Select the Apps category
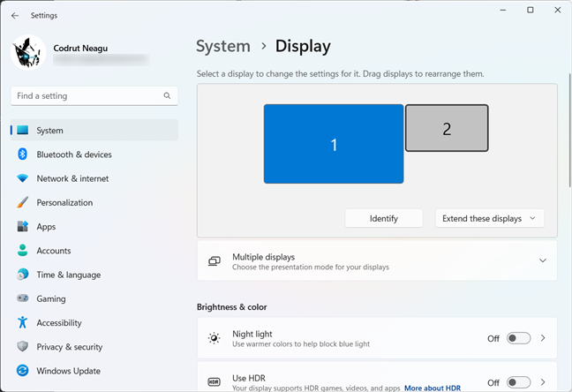572x392 pixels. pos(46,227)
